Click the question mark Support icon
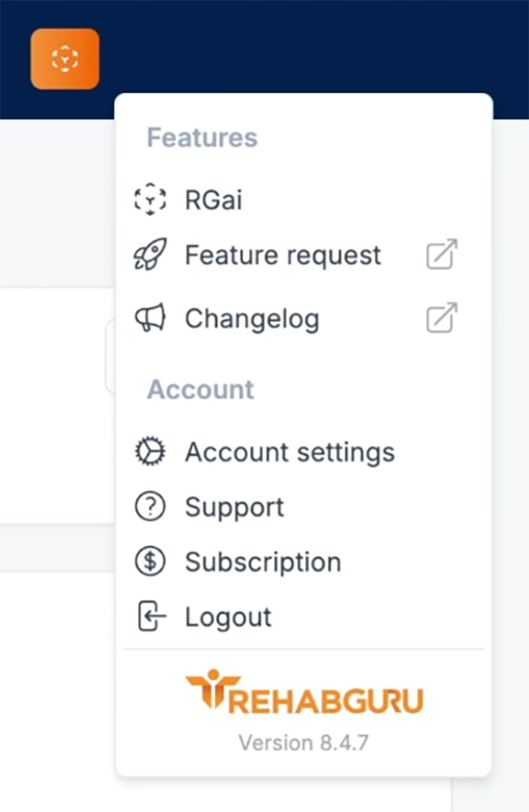This screenshot has width=529, height=812. 150,508
